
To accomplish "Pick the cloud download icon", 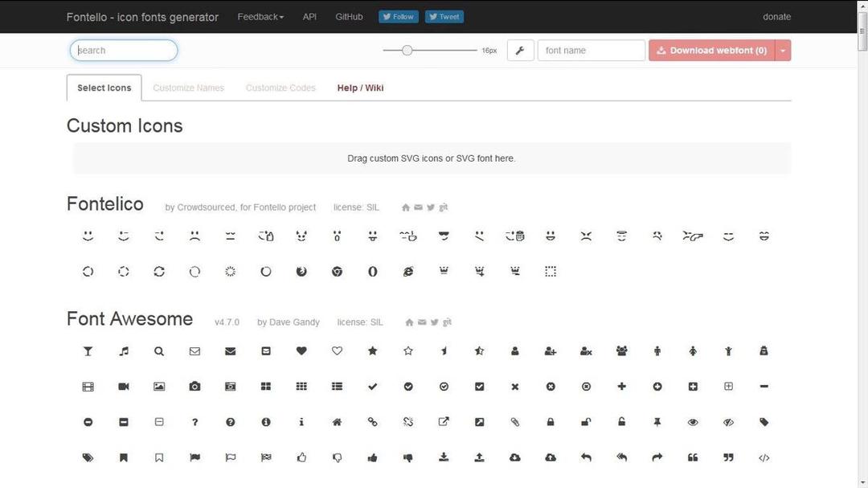I will coord(515,457).
